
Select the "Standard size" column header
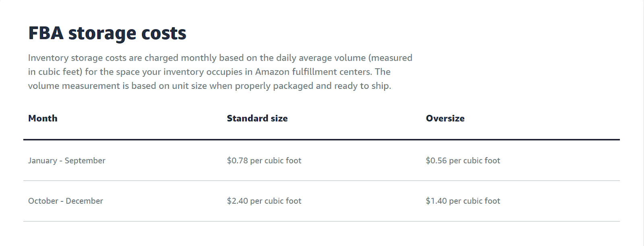tap(257, 119)
